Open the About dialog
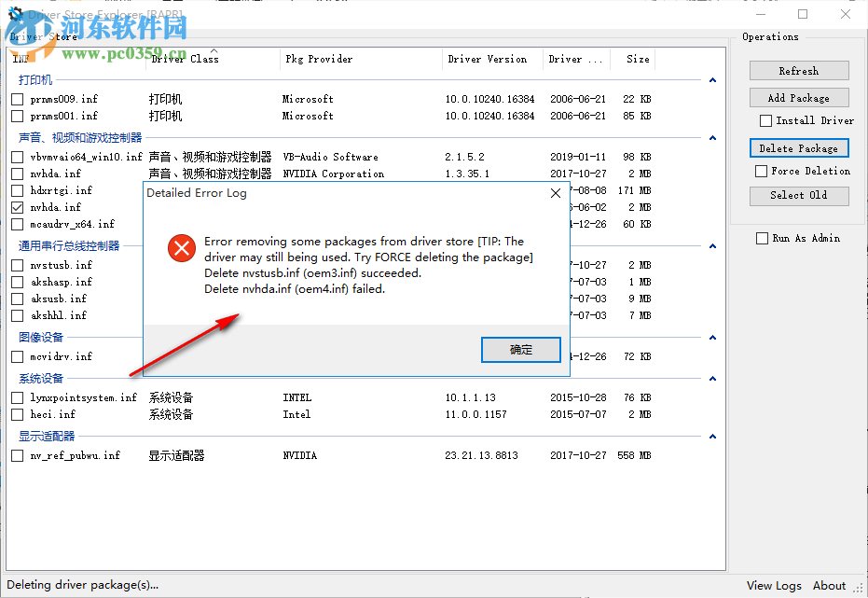Screen dimensions: 868x598 829,585
